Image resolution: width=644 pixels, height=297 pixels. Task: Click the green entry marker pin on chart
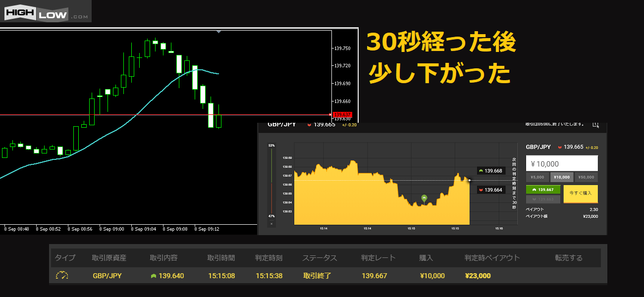424,198
